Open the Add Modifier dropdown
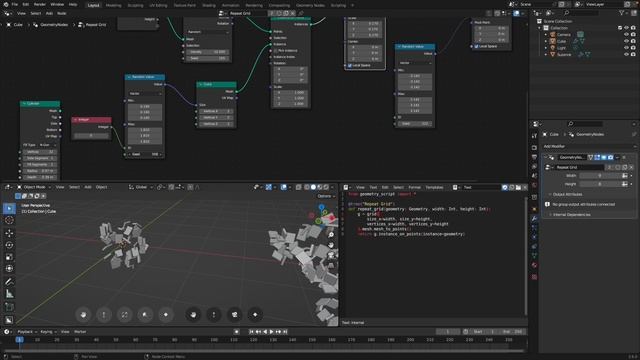The width and height of the screenshot is (640, 360). (589, 146)
